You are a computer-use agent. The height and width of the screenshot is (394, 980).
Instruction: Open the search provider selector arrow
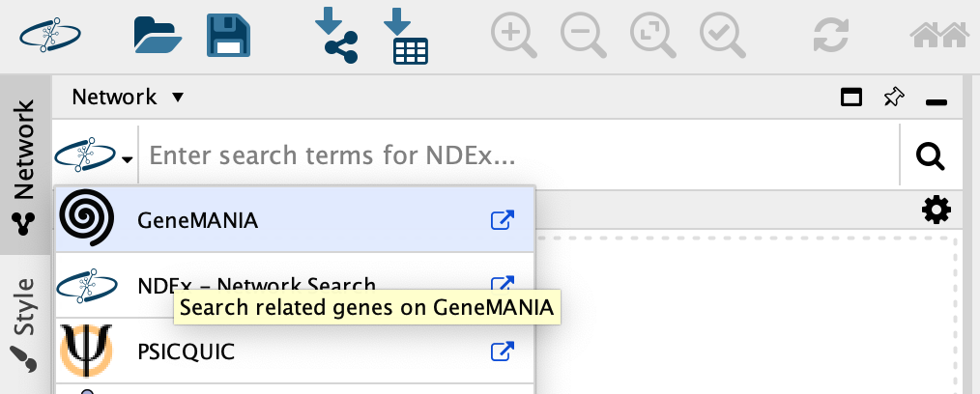point(128,157)
